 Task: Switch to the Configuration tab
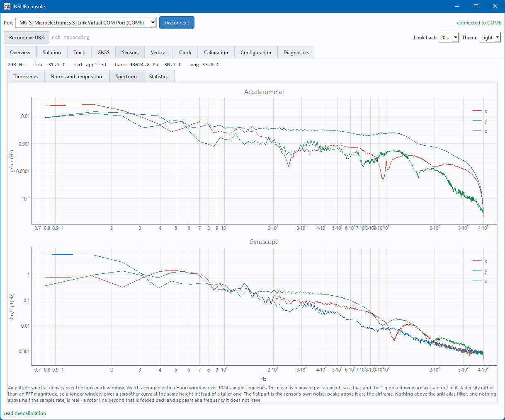256,53
